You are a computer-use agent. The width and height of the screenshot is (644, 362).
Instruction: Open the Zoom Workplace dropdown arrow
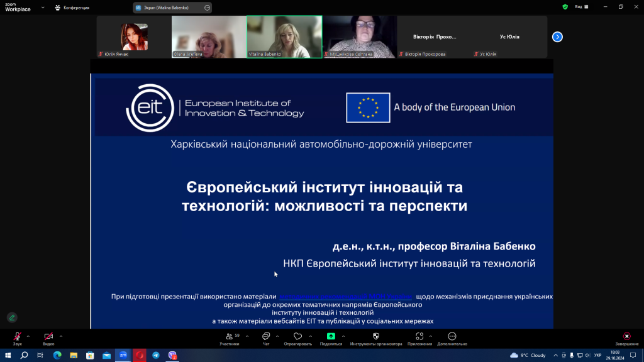click(43, 8)
